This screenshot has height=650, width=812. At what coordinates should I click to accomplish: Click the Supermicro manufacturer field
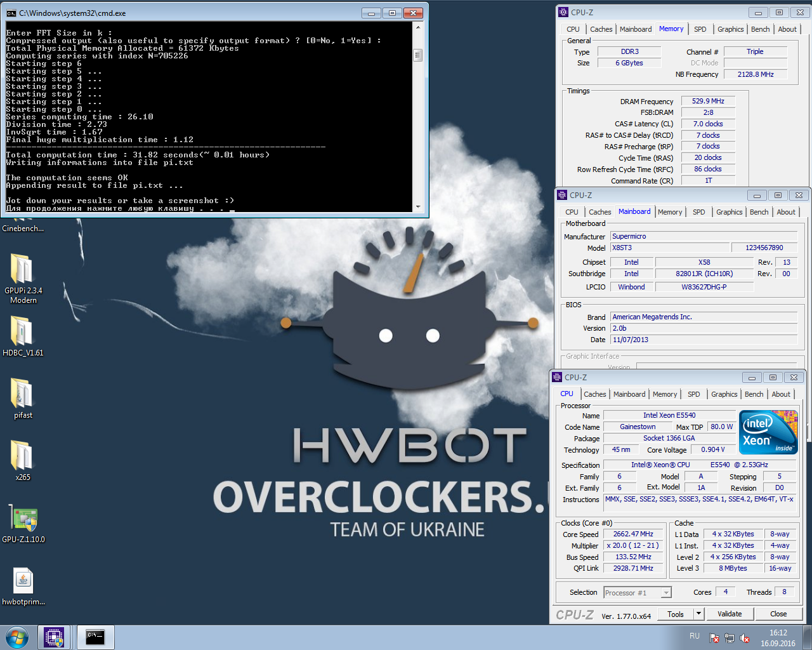[704, 236]
